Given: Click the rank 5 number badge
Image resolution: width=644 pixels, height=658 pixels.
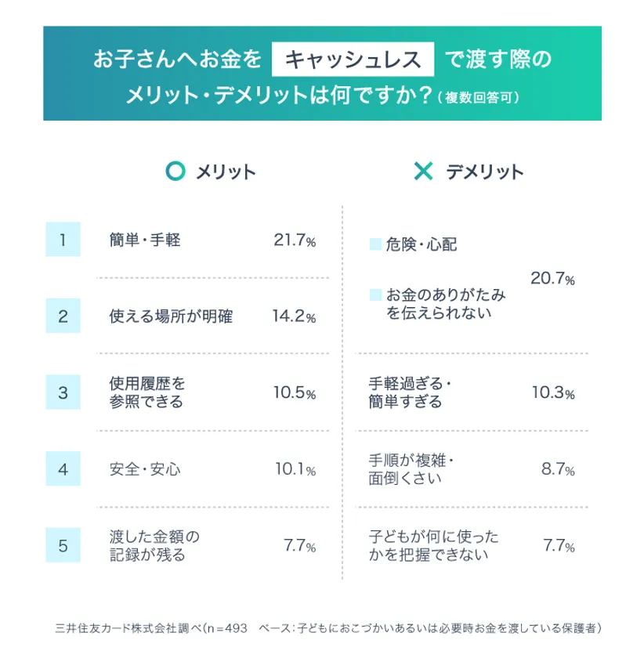Looking at the screenshot, I should coord(63,546).
